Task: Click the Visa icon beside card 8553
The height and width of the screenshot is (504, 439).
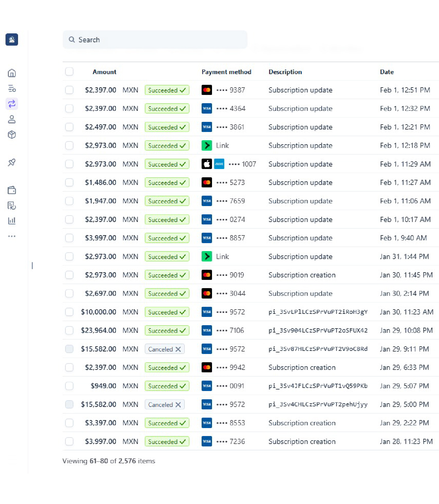Action: (x=207, y=423)
